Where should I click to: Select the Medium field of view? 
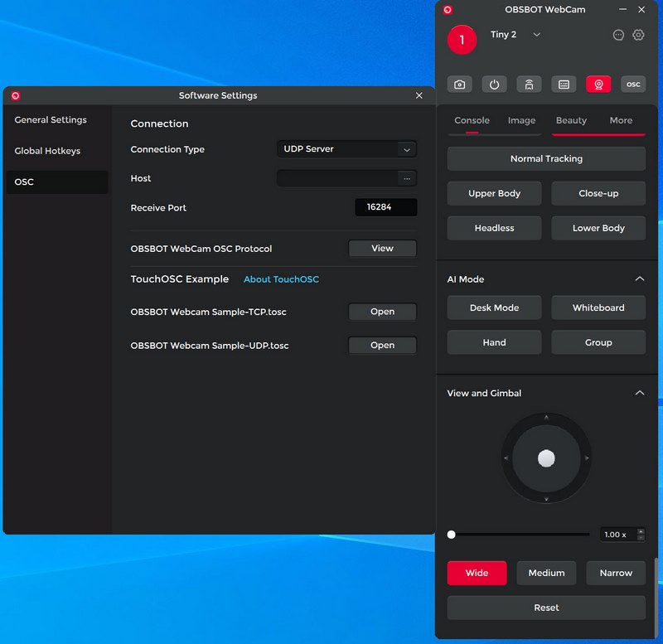point(546,573)
